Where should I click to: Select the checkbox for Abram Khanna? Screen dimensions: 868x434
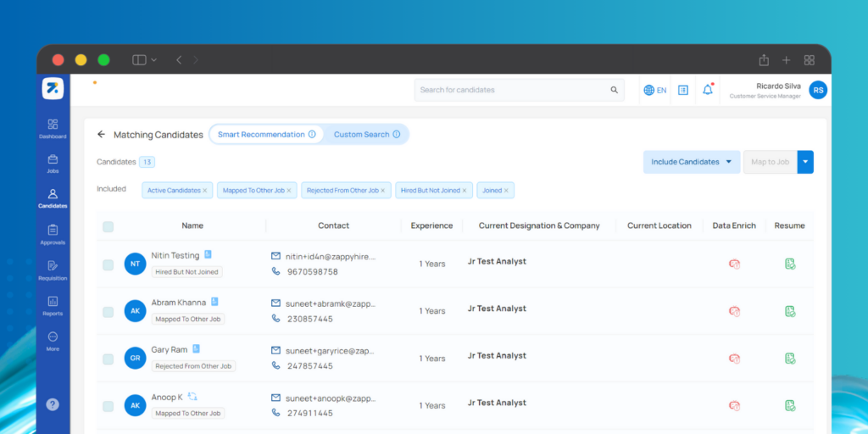(108, 312)
